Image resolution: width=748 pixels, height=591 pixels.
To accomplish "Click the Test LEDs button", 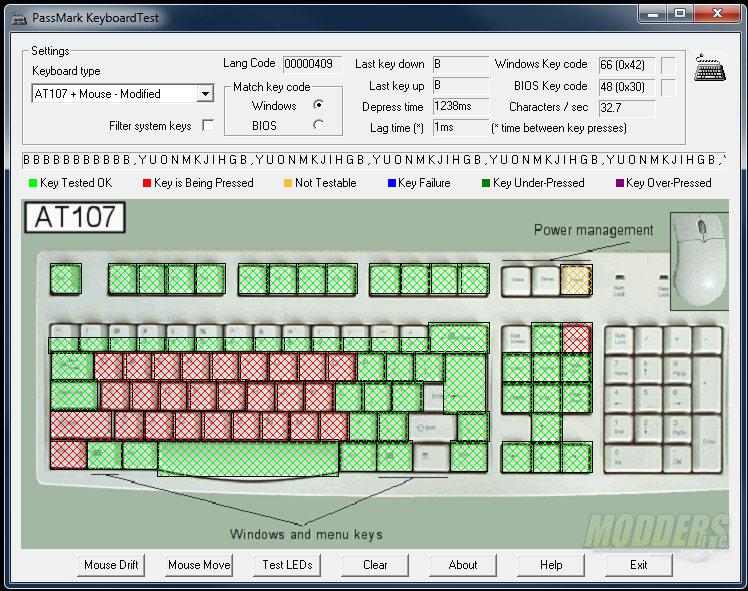I will [287, 565].
